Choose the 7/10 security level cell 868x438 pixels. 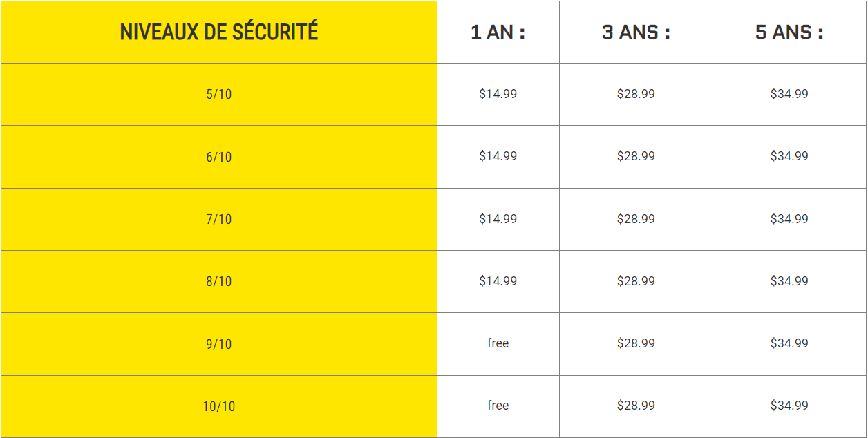coord(219,219)
